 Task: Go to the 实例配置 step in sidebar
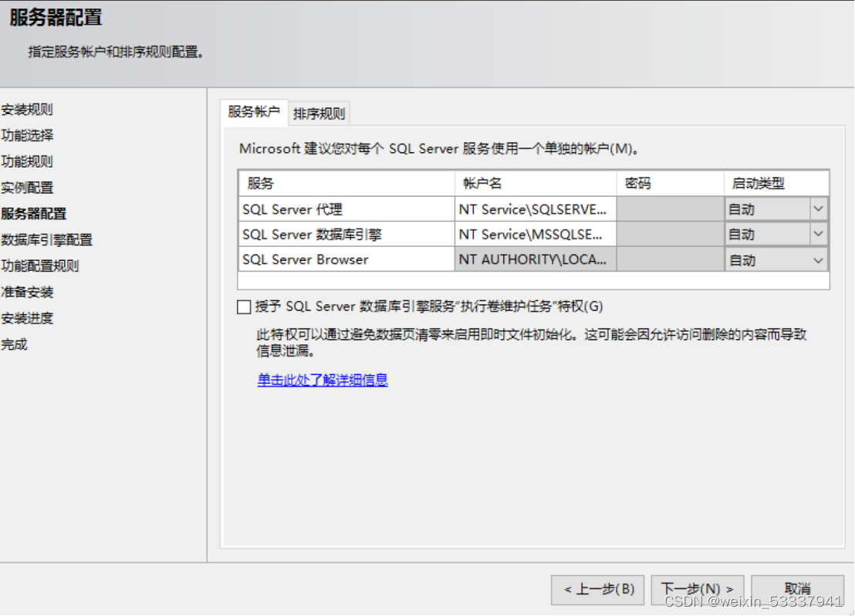(x=27, y=188)
